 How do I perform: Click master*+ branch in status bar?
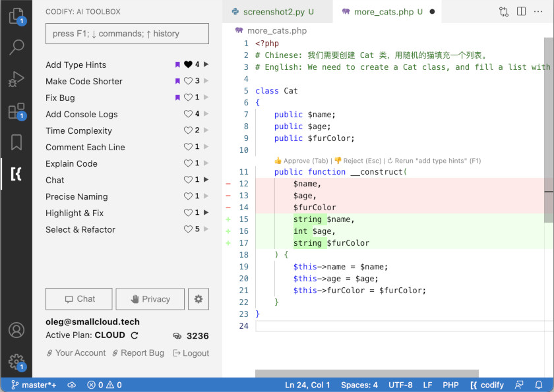coord(34,385)
